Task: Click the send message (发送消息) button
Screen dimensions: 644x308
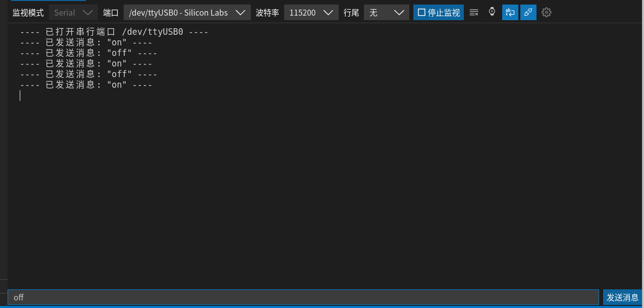Action: click(622, 297)
